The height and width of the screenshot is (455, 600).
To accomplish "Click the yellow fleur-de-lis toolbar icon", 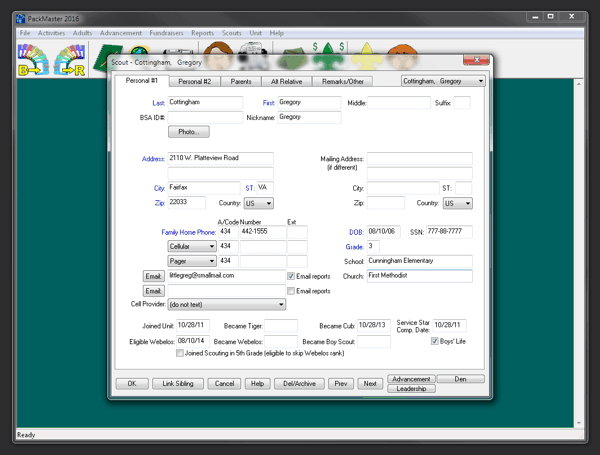I will click(367, 56).
